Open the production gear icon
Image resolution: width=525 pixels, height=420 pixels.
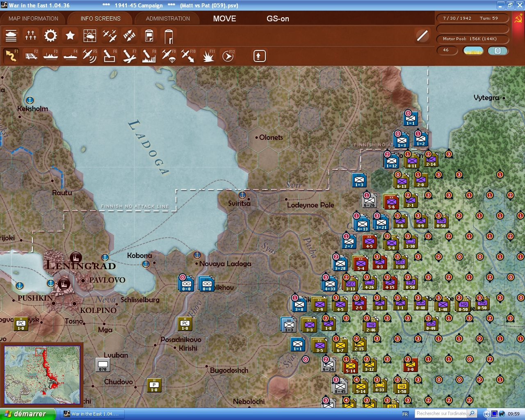[50, 36]
